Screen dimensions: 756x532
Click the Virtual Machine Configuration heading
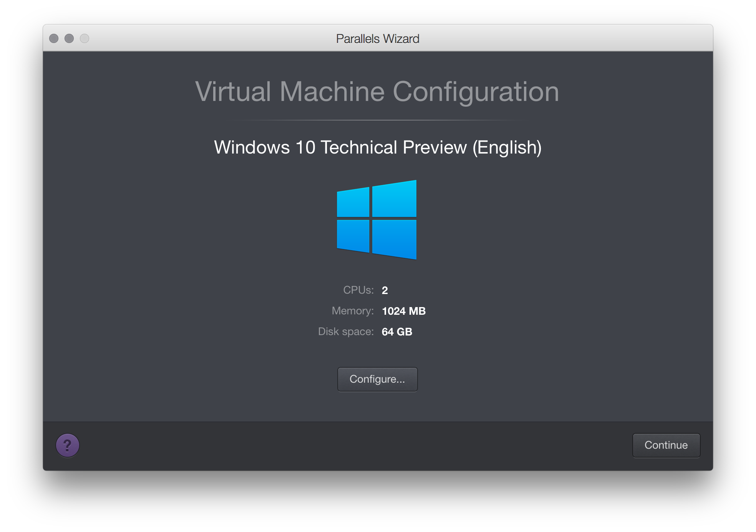pos(377,92)
